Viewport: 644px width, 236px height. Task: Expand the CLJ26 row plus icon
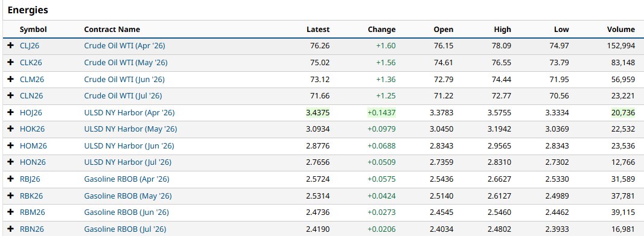point(11,45)
